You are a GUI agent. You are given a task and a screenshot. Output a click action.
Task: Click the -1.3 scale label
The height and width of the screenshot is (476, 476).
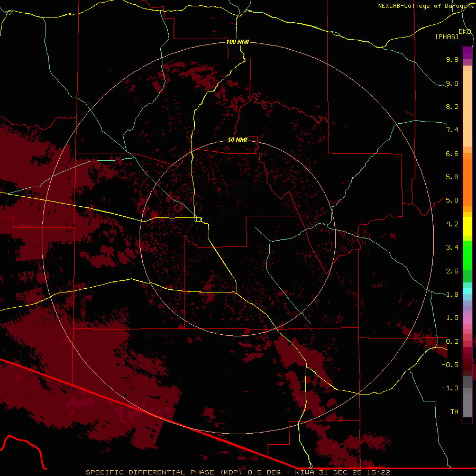450,388
